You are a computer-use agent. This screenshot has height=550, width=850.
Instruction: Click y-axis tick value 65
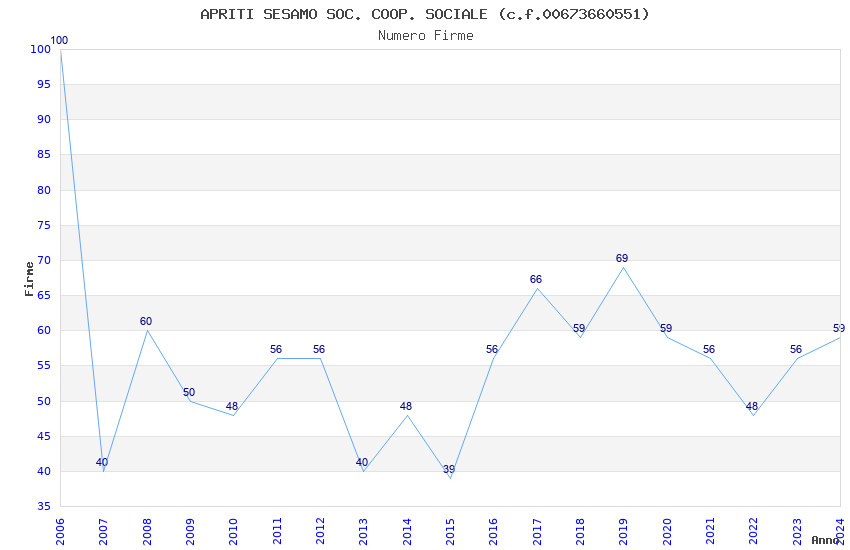(x=44, y=296)
